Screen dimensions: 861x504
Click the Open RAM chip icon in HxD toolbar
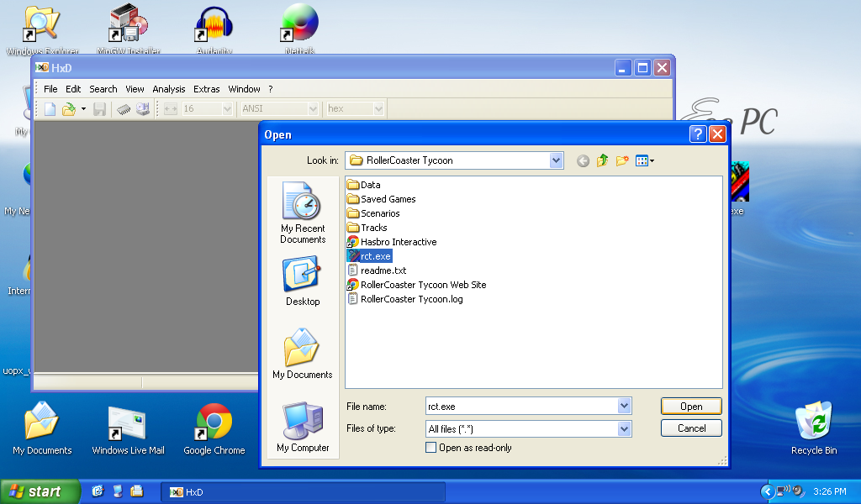click(124, 109)
